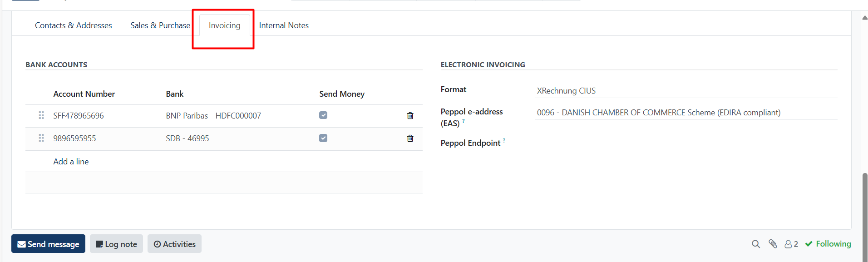Image resolution: width=868 pixels, height=262 pixels.
Task: Toggle the Following subscription button
Action: [x=828, y=244]
